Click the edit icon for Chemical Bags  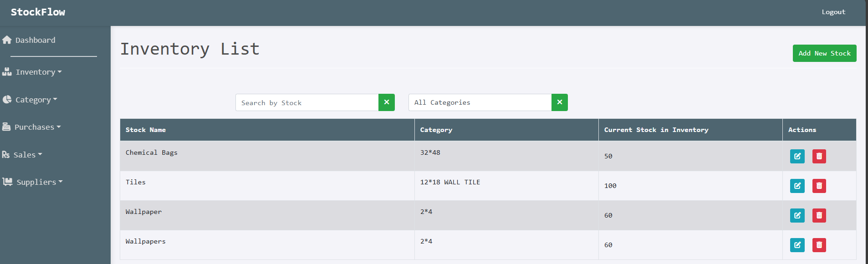pos(797,156)
